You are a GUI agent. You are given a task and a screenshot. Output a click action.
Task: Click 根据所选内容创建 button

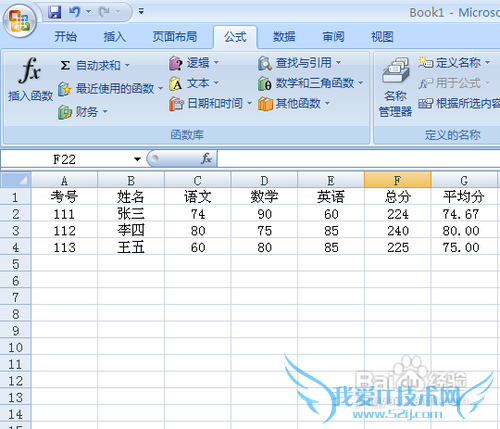coord(459,104)
